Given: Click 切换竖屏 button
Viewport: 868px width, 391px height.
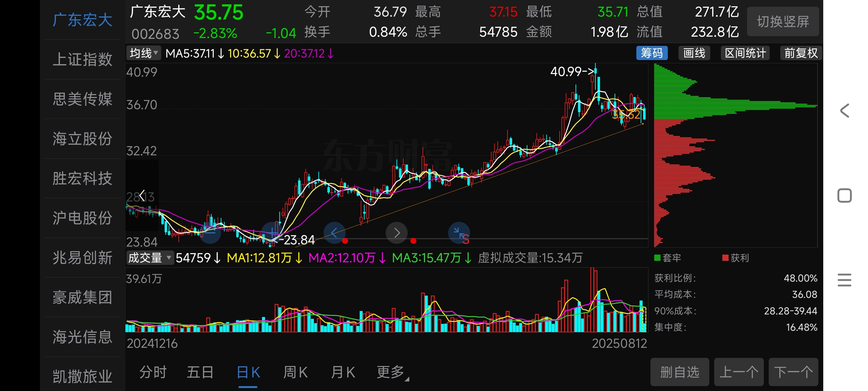Looking at the screenshot, I should pos(783,22).
